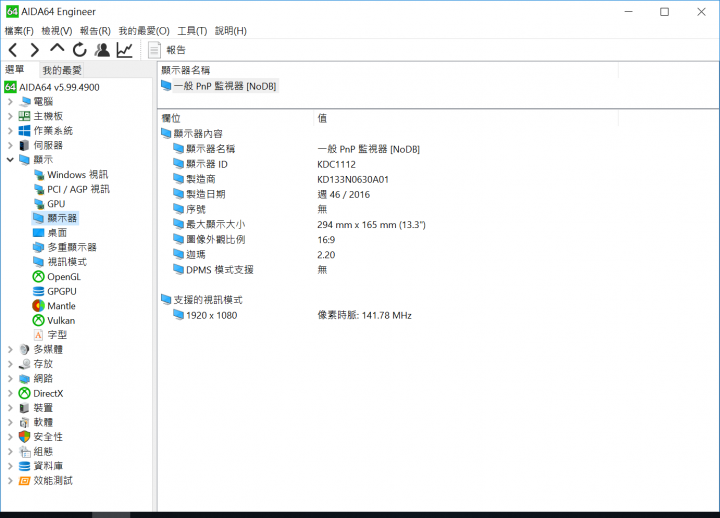Expand the 存放 storage node
This screenshot has width=720, height=518.
tap(10, 364)
